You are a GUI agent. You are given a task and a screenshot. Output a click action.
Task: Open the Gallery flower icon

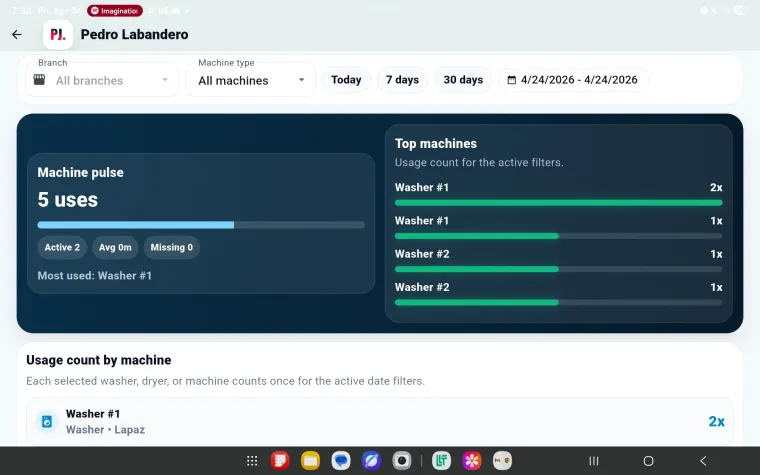[472, 460]
